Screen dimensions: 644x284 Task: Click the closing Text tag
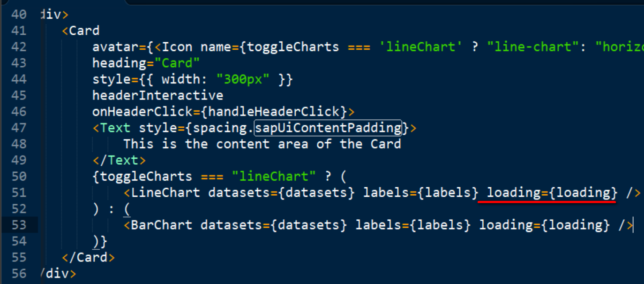coord(119,161)
